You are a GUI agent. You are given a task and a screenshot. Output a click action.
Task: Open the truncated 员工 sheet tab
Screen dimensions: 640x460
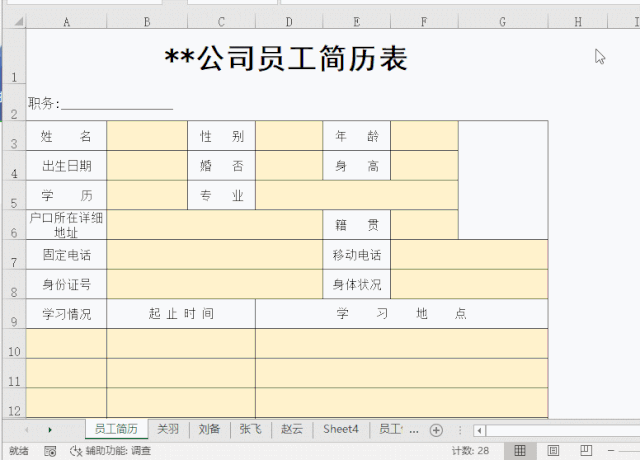391,429
